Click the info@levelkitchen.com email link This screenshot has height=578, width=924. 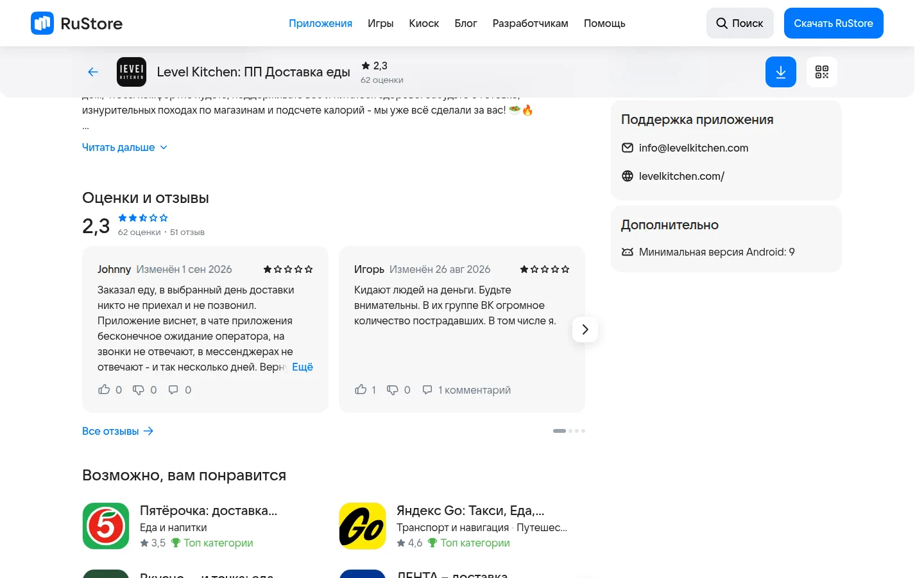tap(694, 148)
